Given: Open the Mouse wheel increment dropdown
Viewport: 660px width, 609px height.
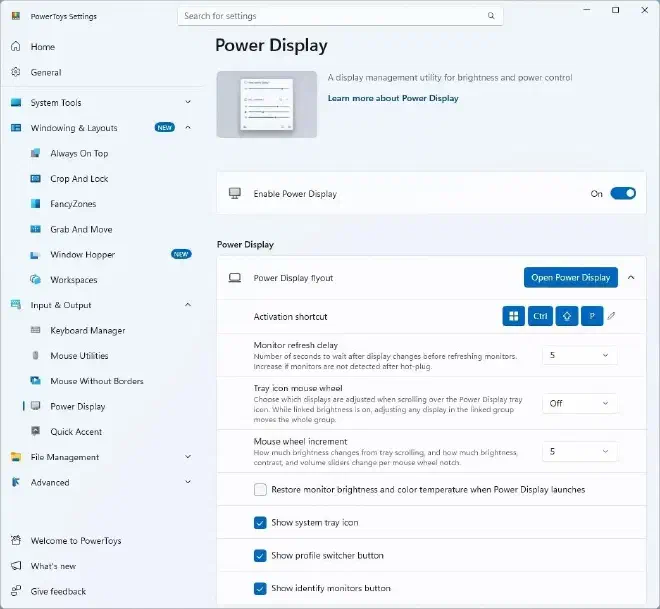Looking at the screenshot, I should (580, 451).
